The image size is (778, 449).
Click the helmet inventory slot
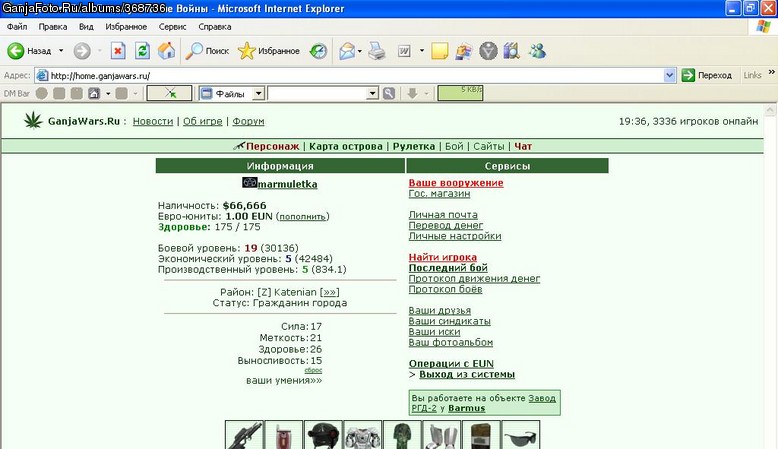[x=323, y=435]
